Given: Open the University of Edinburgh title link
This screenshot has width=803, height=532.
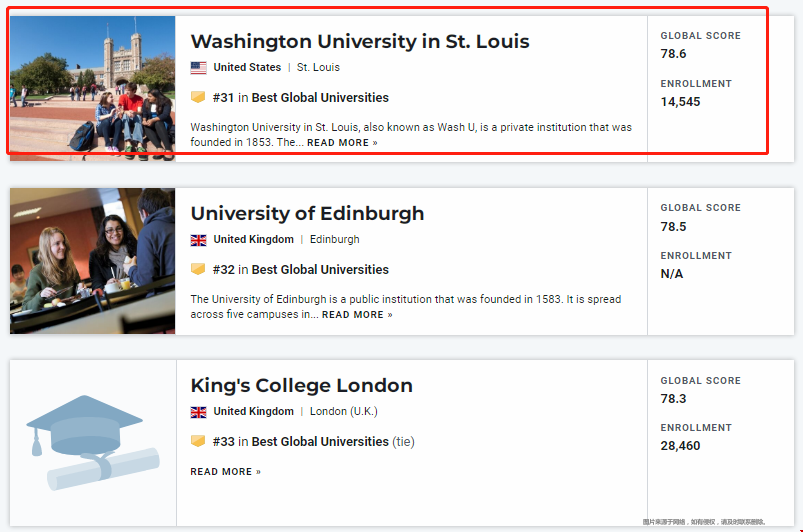Looking at the screenshot, I should (307, 213).
